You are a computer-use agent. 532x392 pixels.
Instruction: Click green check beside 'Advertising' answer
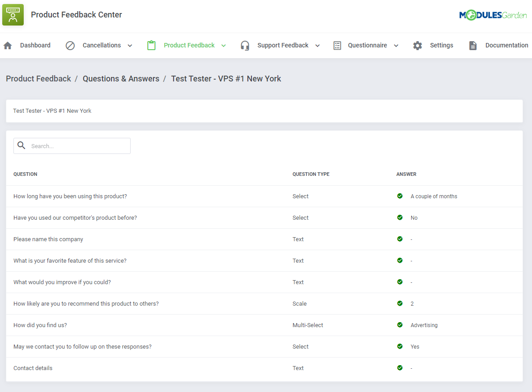pos(400,325)
